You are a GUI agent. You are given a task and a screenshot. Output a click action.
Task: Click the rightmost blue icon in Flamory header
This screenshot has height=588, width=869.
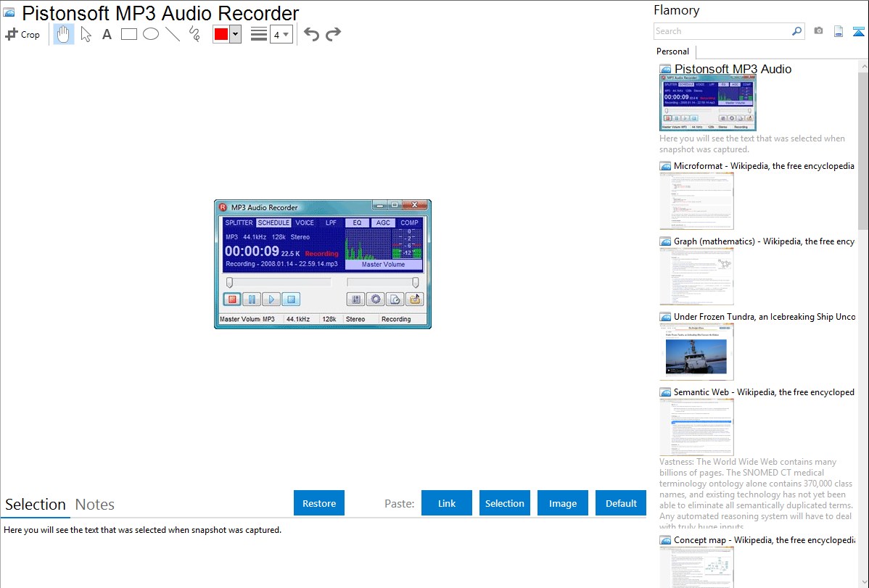pyautogui.click(x=858, y=31)
